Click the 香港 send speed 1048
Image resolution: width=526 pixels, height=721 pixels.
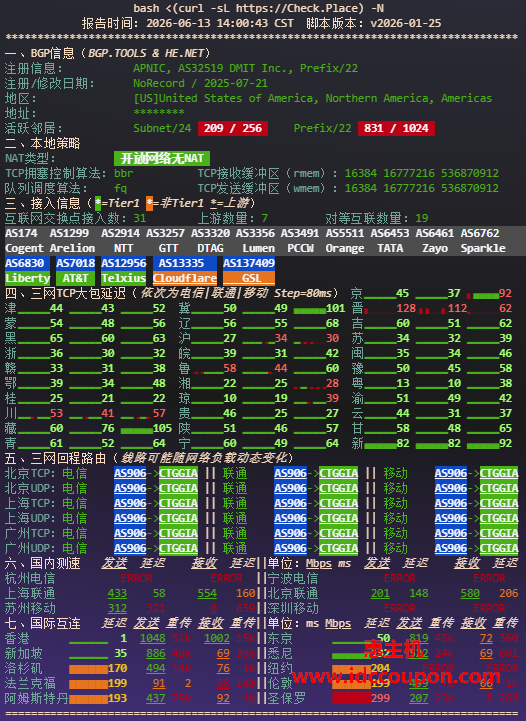[x=153, y=639]
